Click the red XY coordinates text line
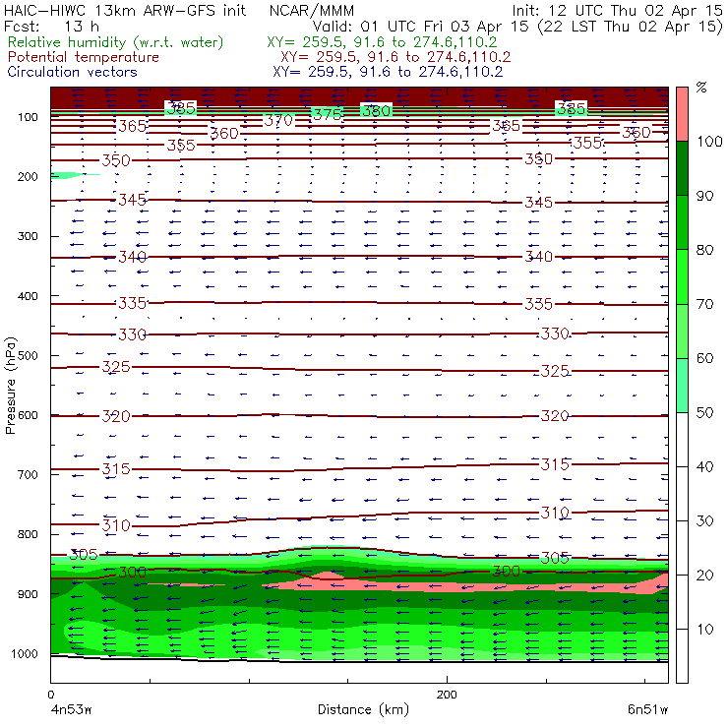Screen dimensions: 728x728 click(395, 57)
